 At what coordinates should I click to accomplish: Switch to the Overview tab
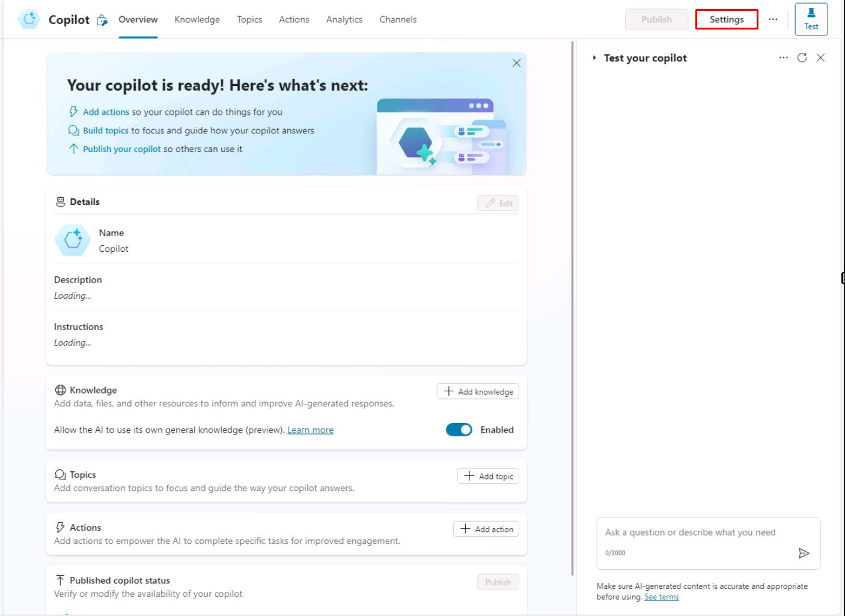coord(138,19)
